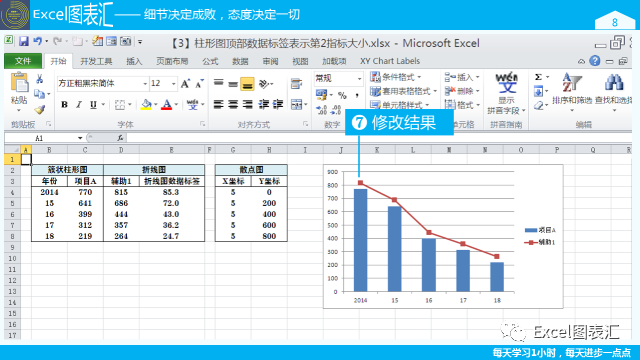Toggle Underline formatting

(x=93, y=105)
